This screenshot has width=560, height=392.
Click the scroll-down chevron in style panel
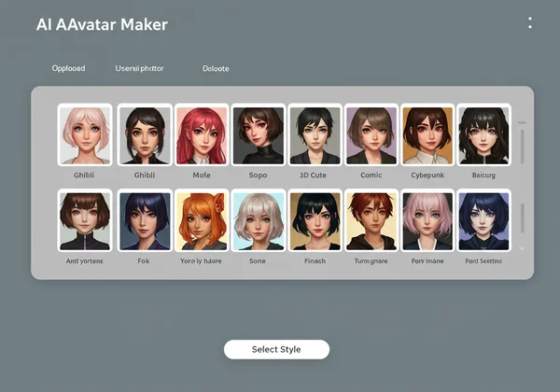(x=522, y=248)
